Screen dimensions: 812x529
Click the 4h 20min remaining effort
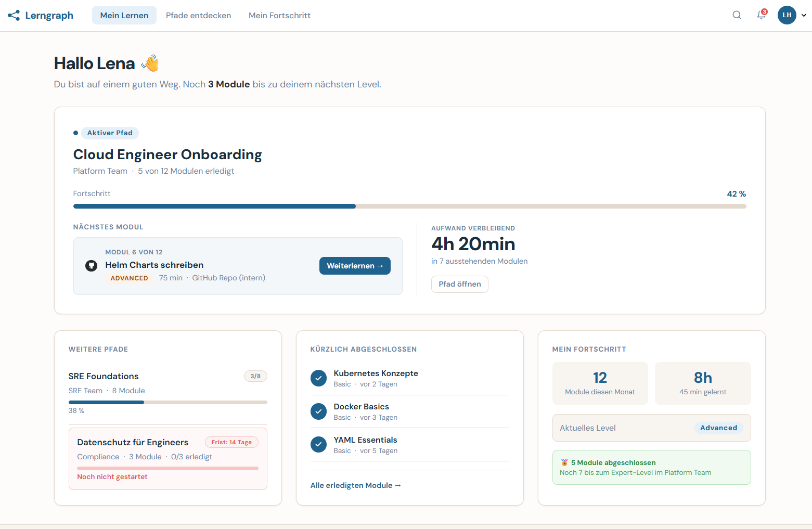coord(473,244)
